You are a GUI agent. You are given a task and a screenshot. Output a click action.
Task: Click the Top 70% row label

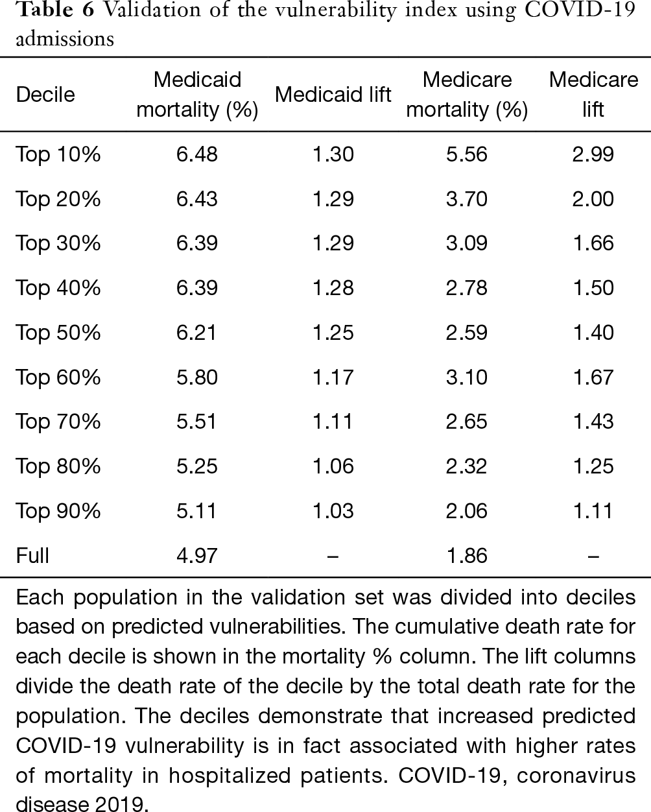(x=58, y=422)
